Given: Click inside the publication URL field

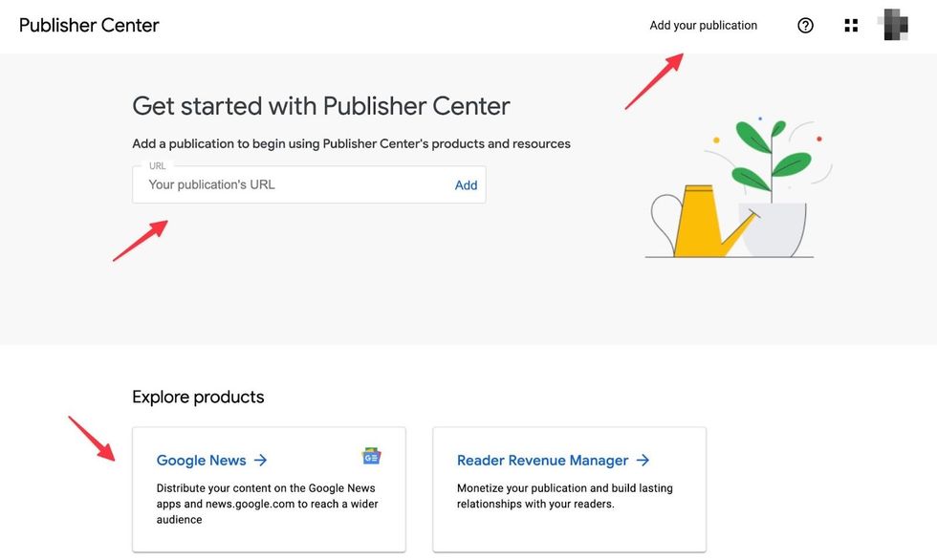Looking at the screenshot, I should click(x=287, y=184).
